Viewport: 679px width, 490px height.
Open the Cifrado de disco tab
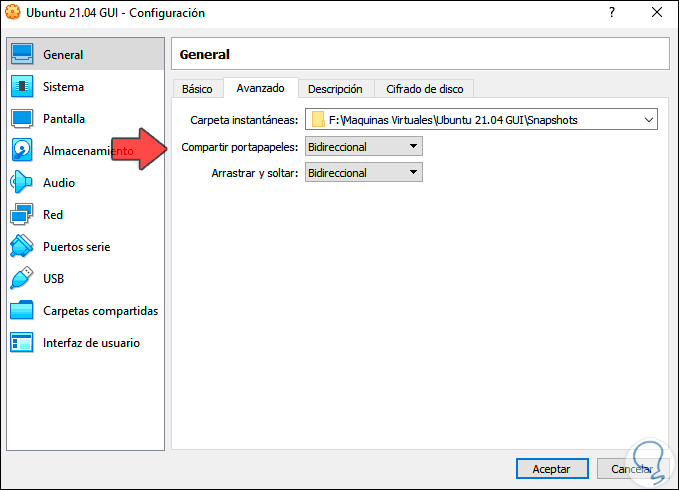point(424,89)
